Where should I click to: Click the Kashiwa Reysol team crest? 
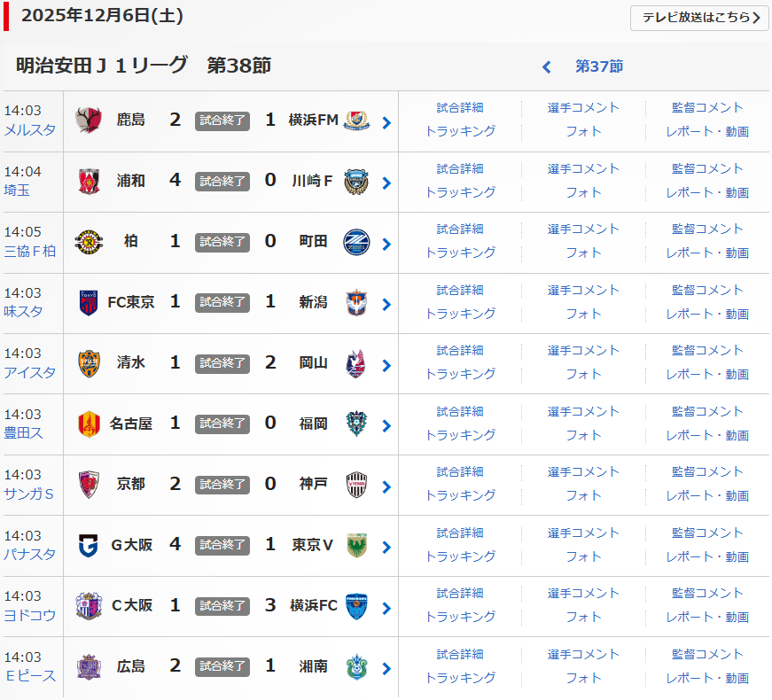(x=89, y=241)
